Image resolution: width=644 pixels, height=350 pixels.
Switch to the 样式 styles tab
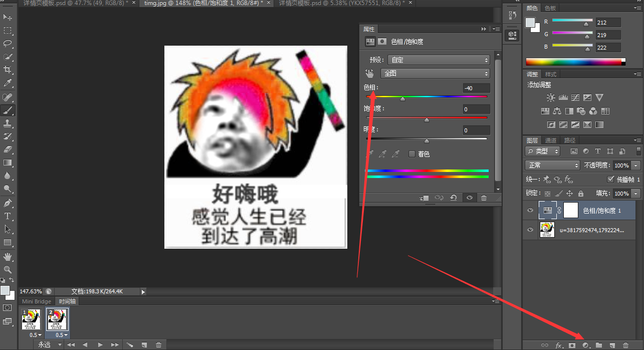(551, 74)
